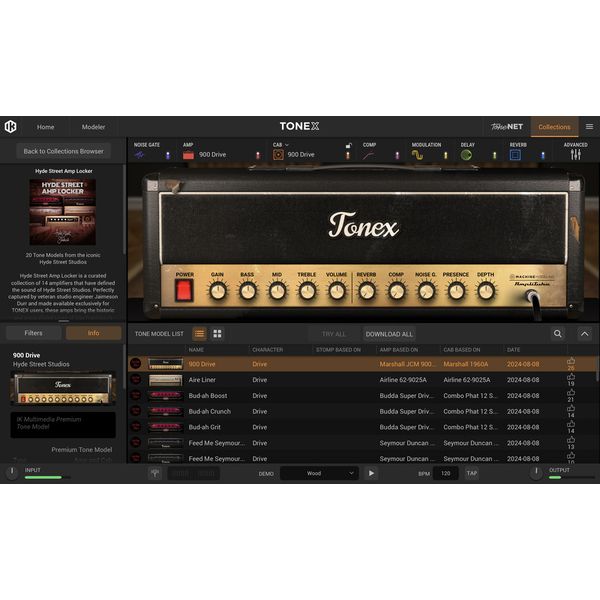This screenshot has width=600, height=600.
Task: Click the amp Volume knob
Action: (x=337, y=291)
